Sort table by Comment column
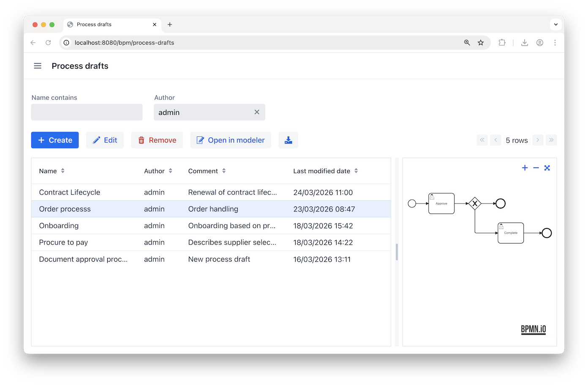Image resolution: width=588 pixels, height=385 pixels. click(x=224, y=171)
